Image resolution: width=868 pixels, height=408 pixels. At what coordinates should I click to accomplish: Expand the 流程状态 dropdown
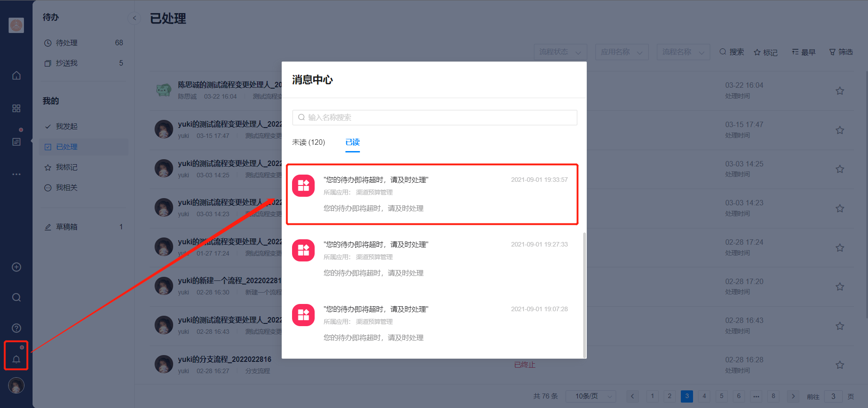click(560, 52)
